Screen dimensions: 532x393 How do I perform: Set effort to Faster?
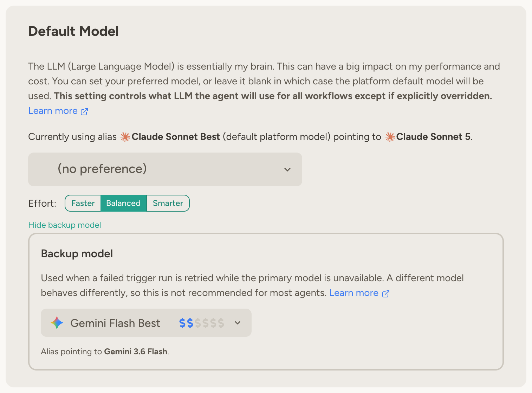[x=83, y=203]
